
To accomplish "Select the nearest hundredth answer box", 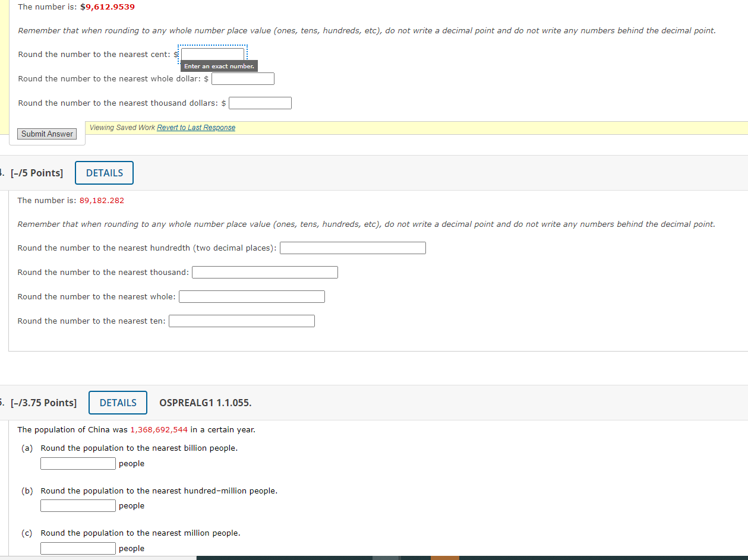I will [x=352, y=248].
